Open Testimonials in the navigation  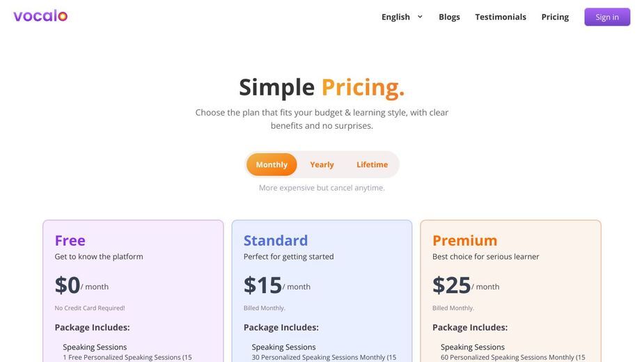coord(501,17)
